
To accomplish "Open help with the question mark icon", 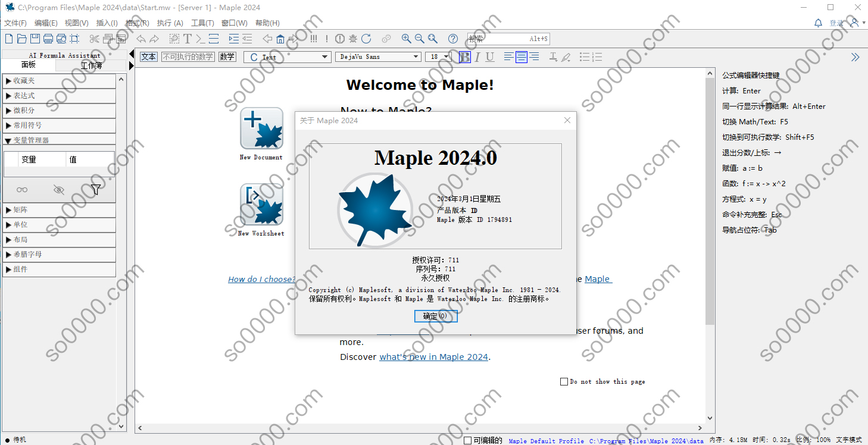I will click(x=453, y=39).
